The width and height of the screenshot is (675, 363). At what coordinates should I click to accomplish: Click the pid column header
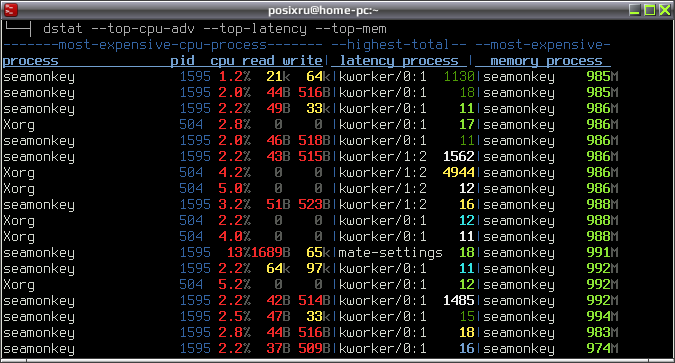pos(183,61)
